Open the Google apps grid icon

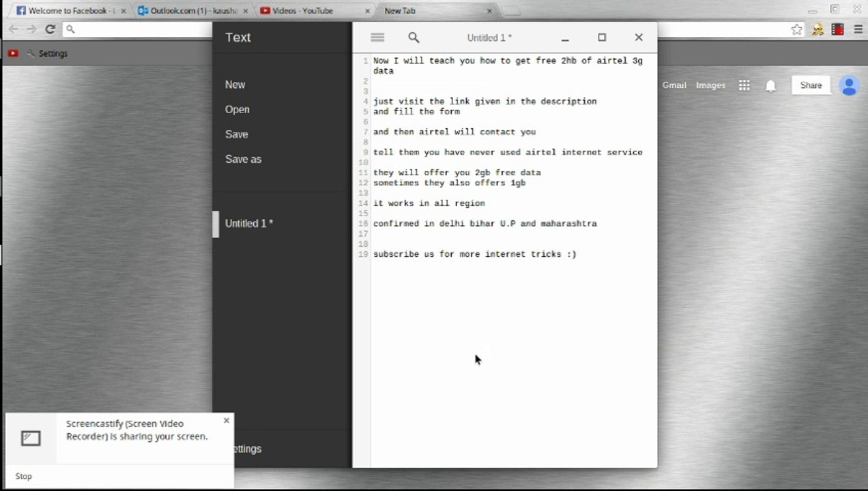click(x=744, y=85)
